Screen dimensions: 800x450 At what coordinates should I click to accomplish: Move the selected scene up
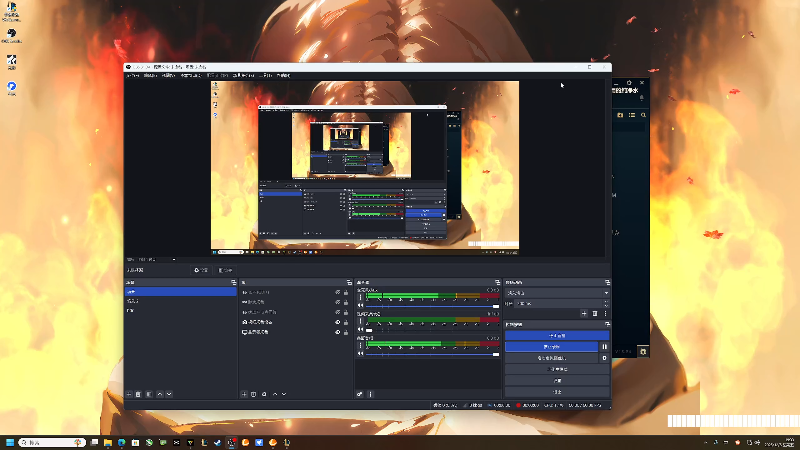coord(160,394)
